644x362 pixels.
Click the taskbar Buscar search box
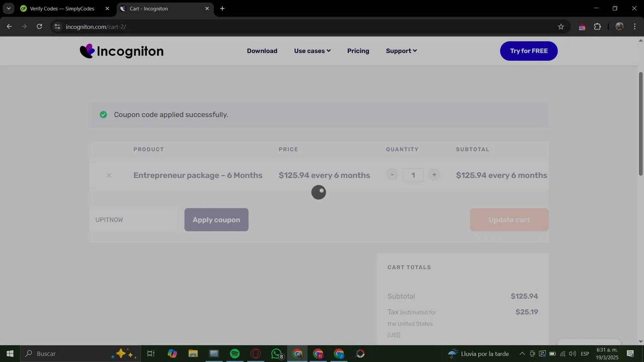[x=80, y=354]
